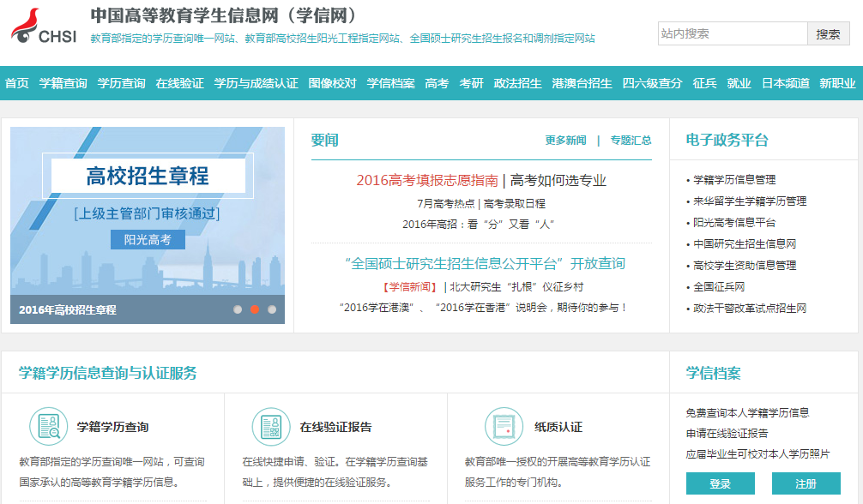Viewport: 863px width, 504px height.
Task: Click the 登录 button
Action: pyautogui.click(x=721, y=483)
